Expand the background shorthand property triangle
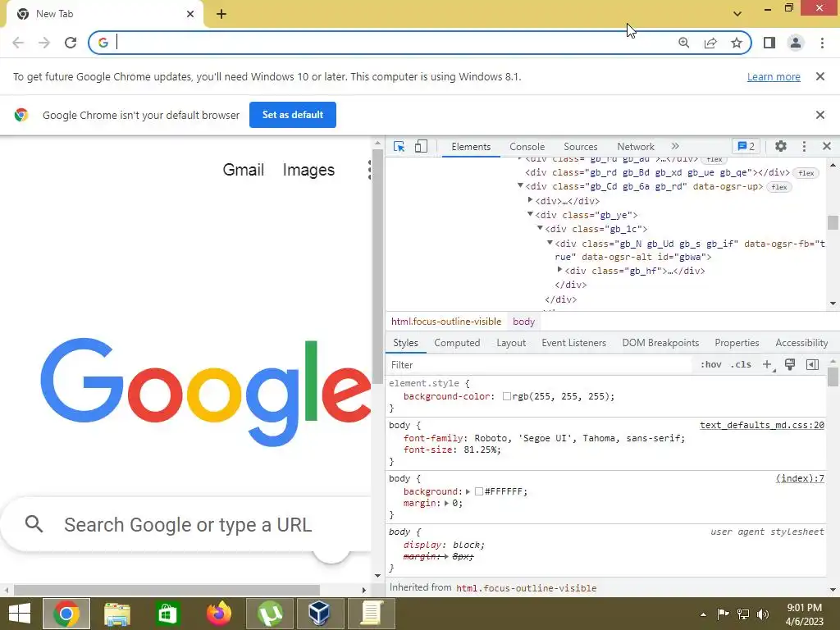This screenshot has width=840, height=630. tap(468, 491)
